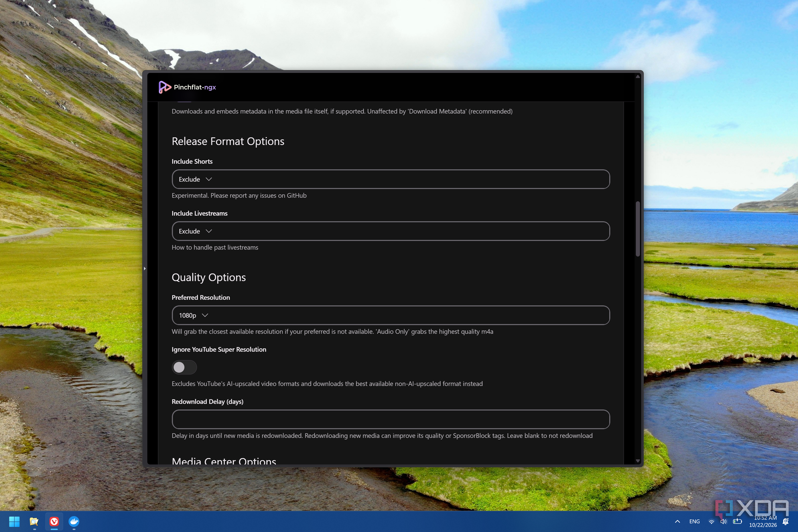Click the 'Include Livestreams' label

(199, 213)
